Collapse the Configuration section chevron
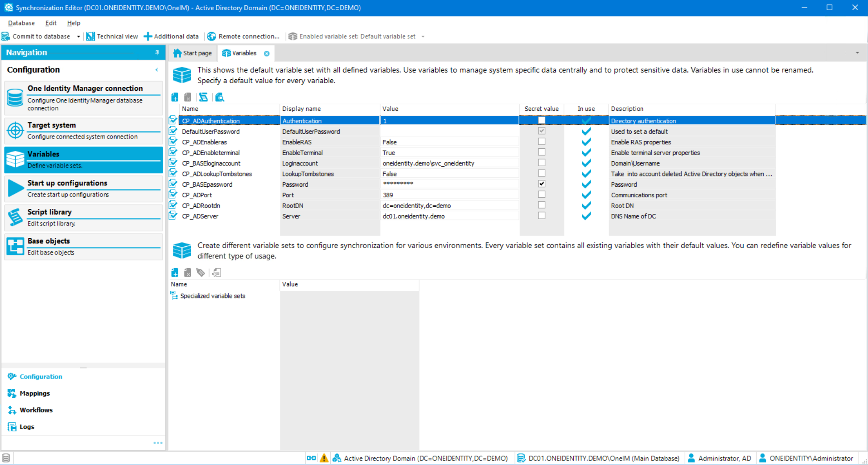This screenshot has height=465, width=868. click(x=157, y=70)
